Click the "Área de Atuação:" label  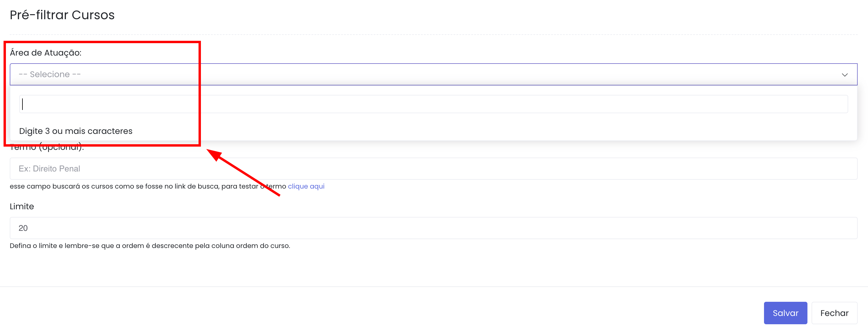(x=45, y=53)
